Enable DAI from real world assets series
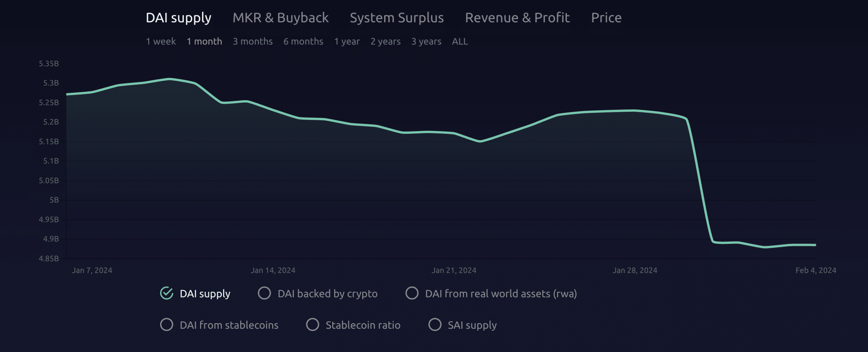The width and height of the screenshot is (868, 352). [x=491, y=293]
